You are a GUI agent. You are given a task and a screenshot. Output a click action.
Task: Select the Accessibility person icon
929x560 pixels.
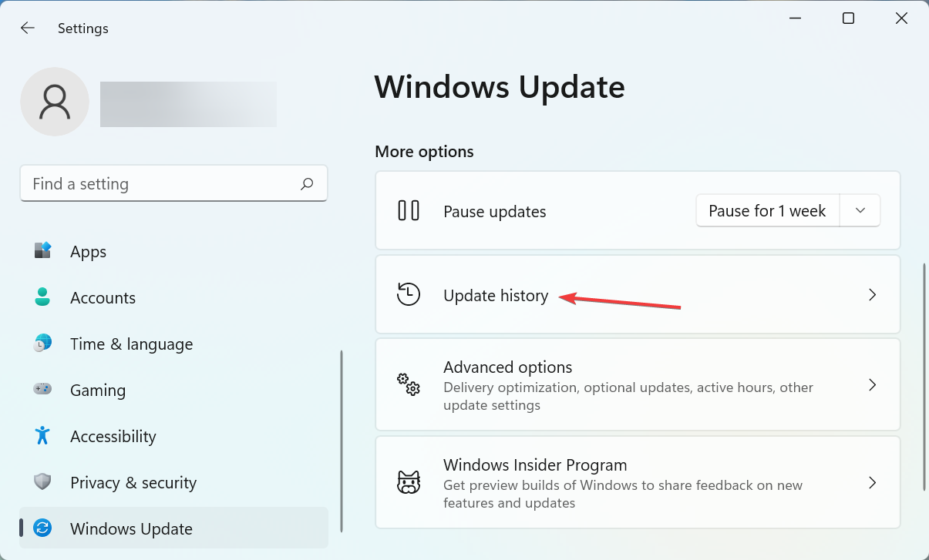coord(42,436)
